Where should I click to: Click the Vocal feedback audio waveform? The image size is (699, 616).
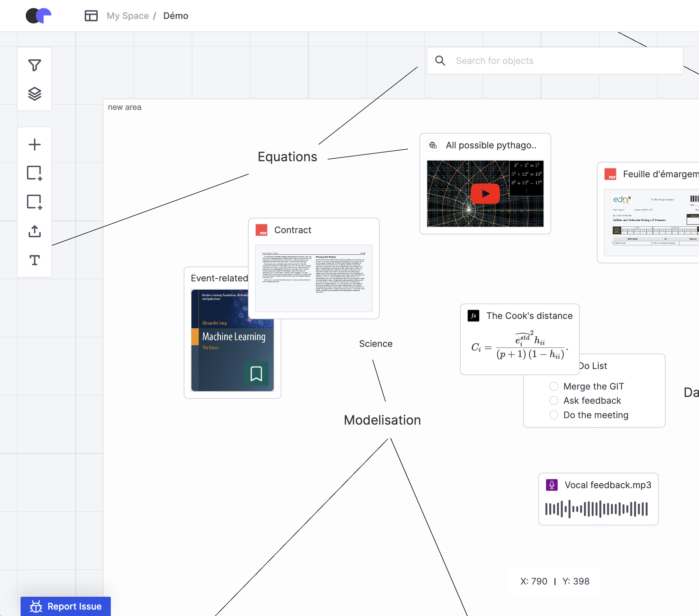pos(597,509)
